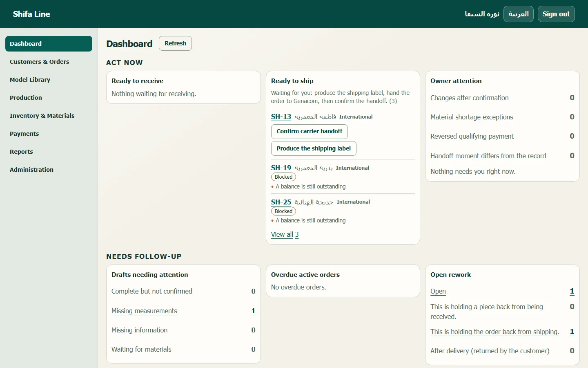Go to Customers & Orders
Viewport: 588px width, 368px height.
click(x=49, y=62)
